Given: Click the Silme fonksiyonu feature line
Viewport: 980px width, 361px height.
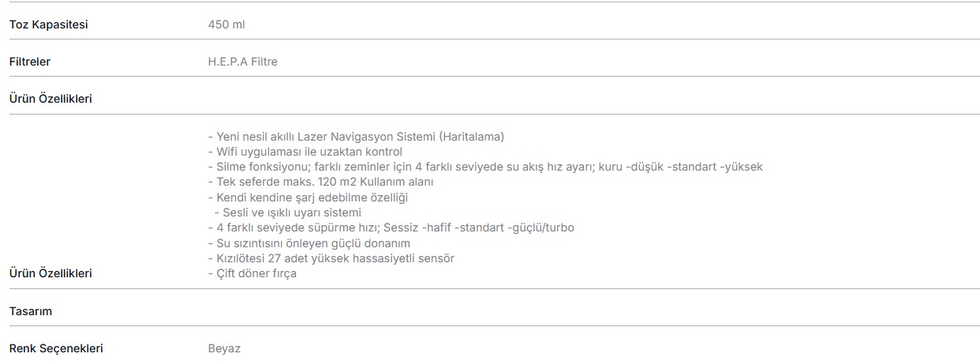Looking at the screenshot, I should 484,167.
